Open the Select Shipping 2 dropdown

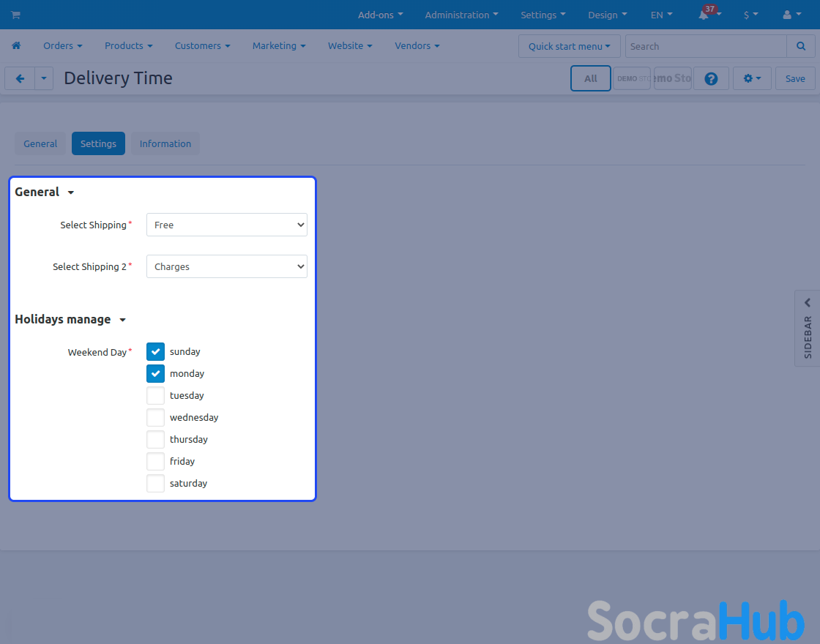[227, 267]
